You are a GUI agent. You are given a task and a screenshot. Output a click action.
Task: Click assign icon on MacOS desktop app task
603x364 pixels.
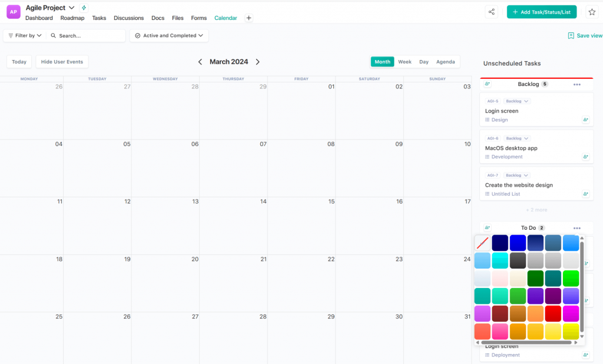585,157
